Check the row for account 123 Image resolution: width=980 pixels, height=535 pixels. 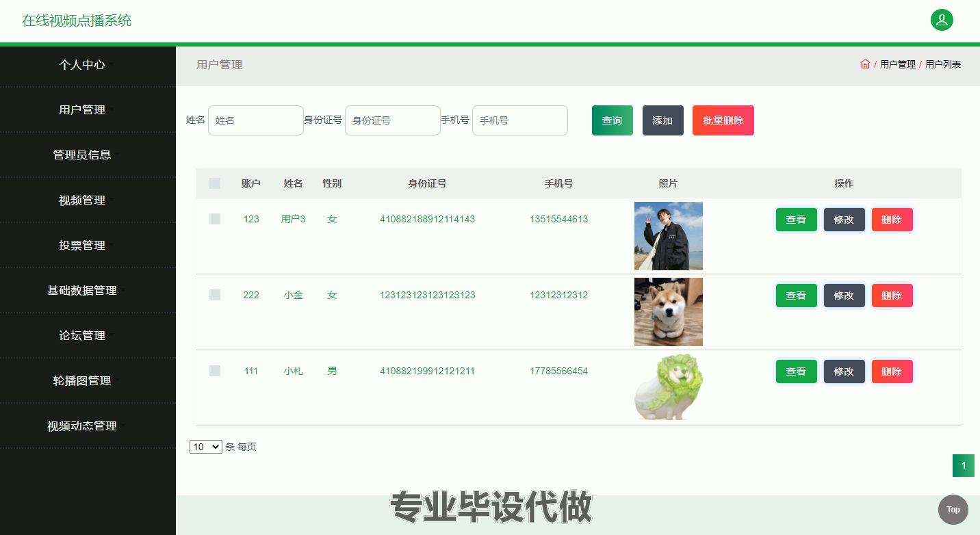[x=215, y=219]
